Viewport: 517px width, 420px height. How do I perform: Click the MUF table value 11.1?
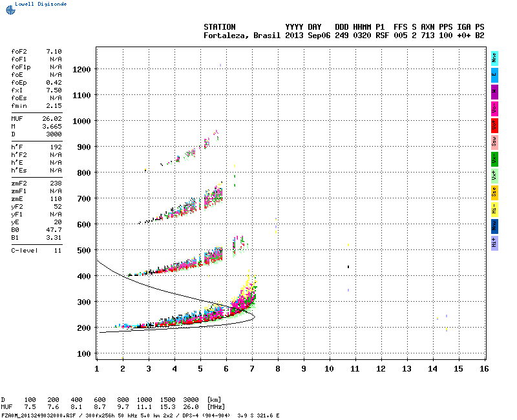(144, 407)
